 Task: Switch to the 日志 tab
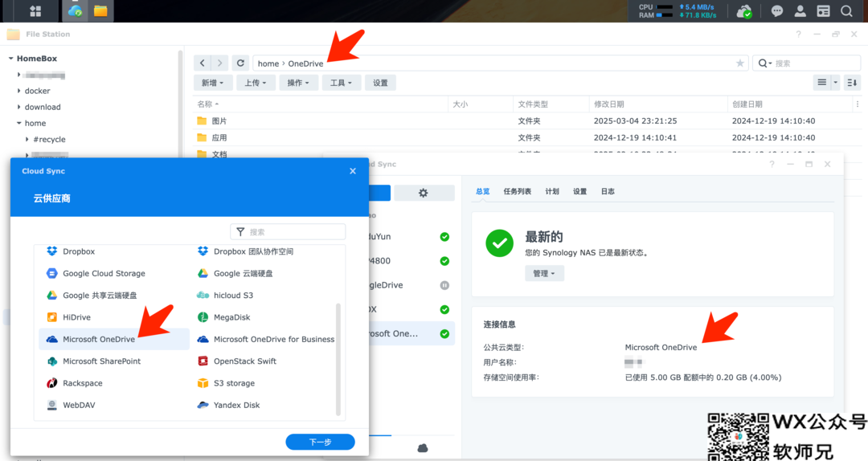tap(608, 191)
